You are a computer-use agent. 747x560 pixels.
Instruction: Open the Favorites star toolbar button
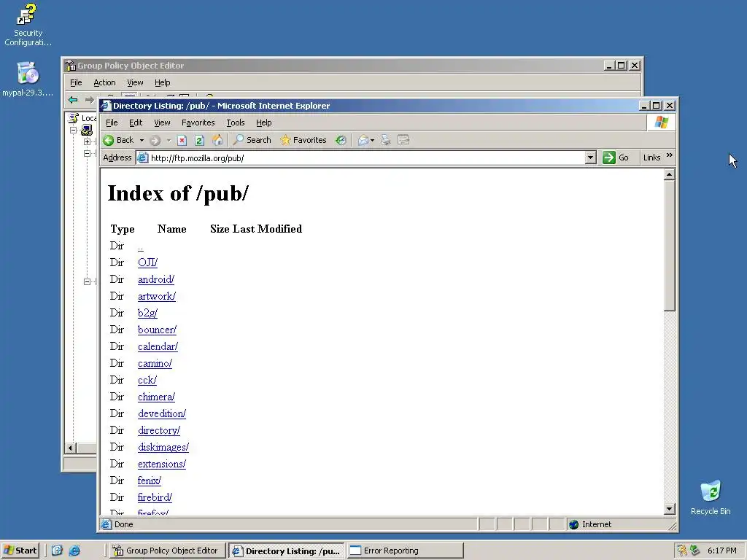(x=303, y=140)
